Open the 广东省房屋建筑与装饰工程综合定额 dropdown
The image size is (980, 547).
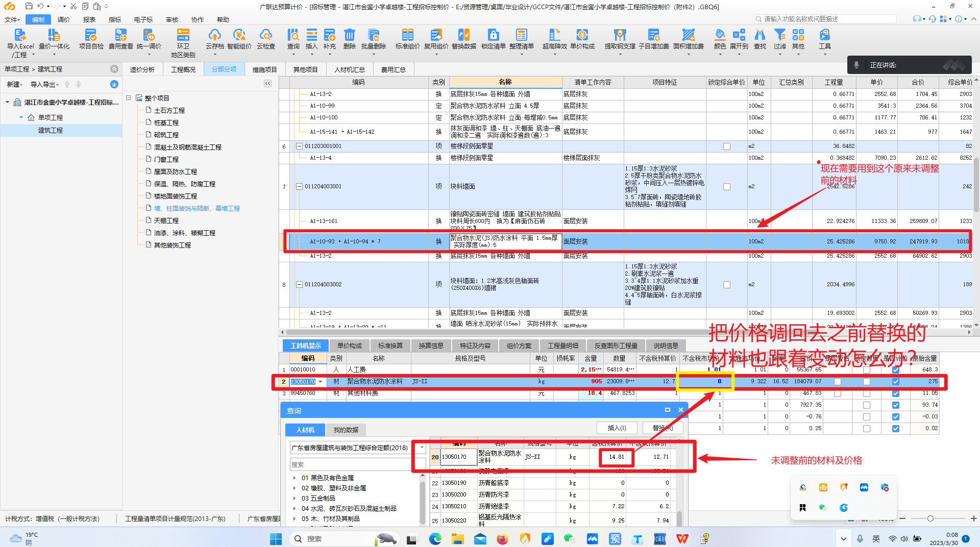422,448
